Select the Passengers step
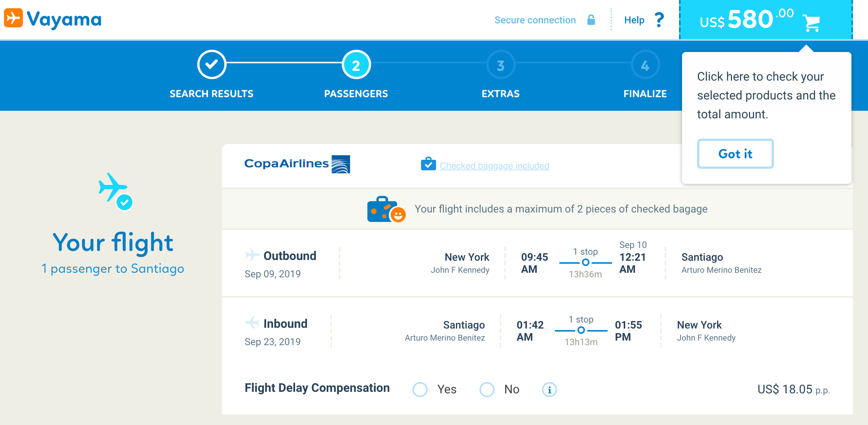 (356, 65)
